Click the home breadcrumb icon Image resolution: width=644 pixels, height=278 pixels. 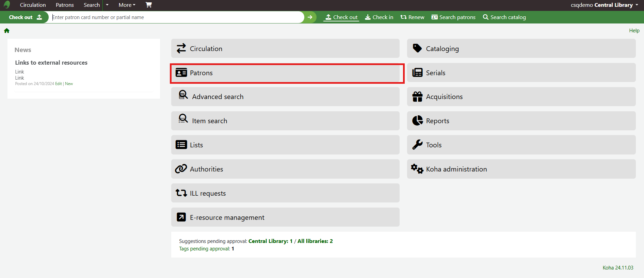[7, 31]
